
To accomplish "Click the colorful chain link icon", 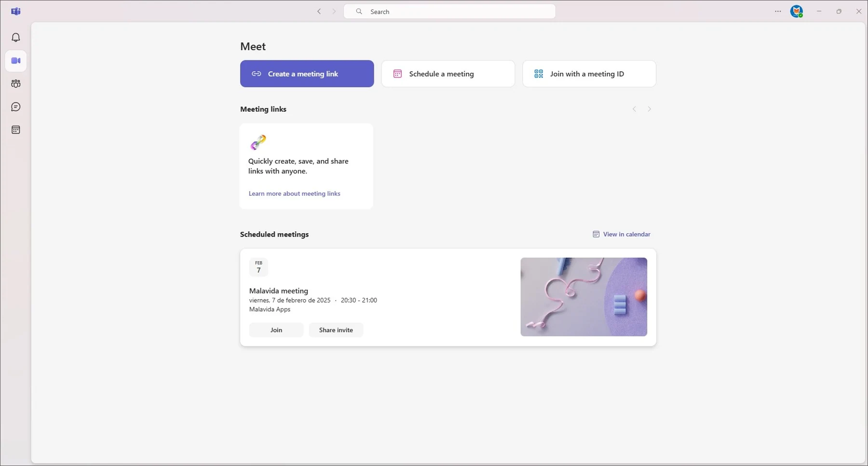I will (258, 142).
